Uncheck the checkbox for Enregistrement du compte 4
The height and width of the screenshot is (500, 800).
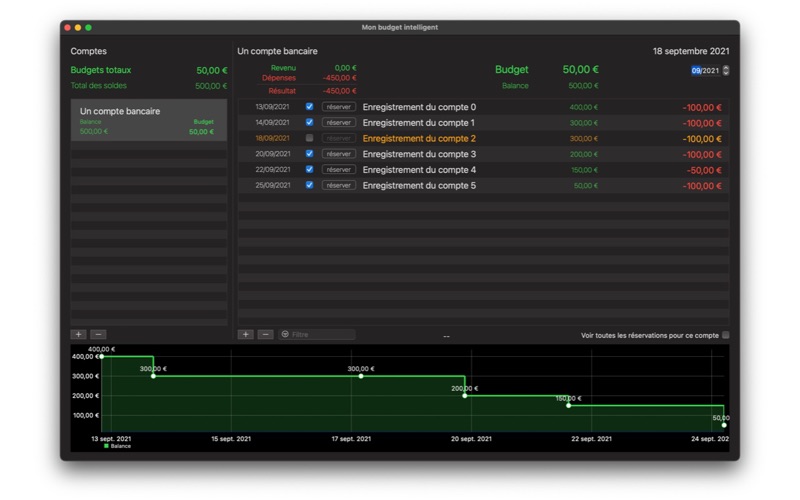click(309, 169)
